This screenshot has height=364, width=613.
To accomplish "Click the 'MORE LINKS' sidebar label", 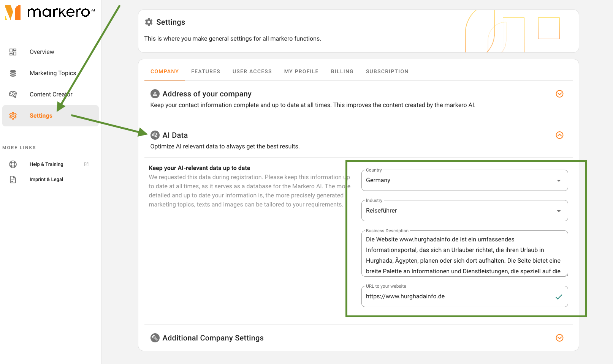I will pyautogui.click(x=19, y=148).
